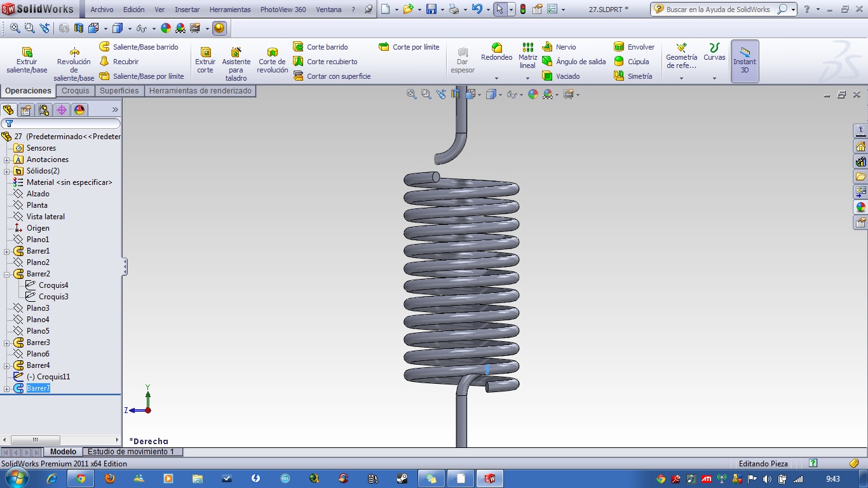Click Material <sin especificar> item

pos(69,182)
